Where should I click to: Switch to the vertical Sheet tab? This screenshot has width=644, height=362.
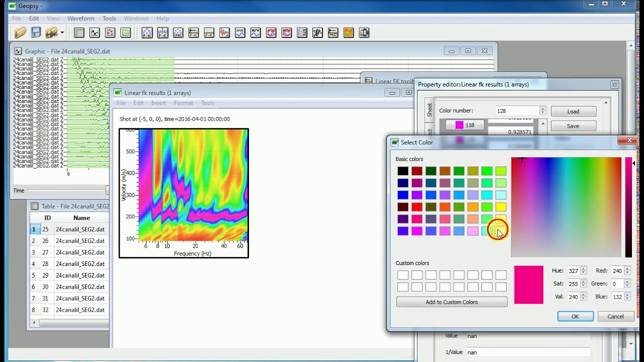[430, 110]
